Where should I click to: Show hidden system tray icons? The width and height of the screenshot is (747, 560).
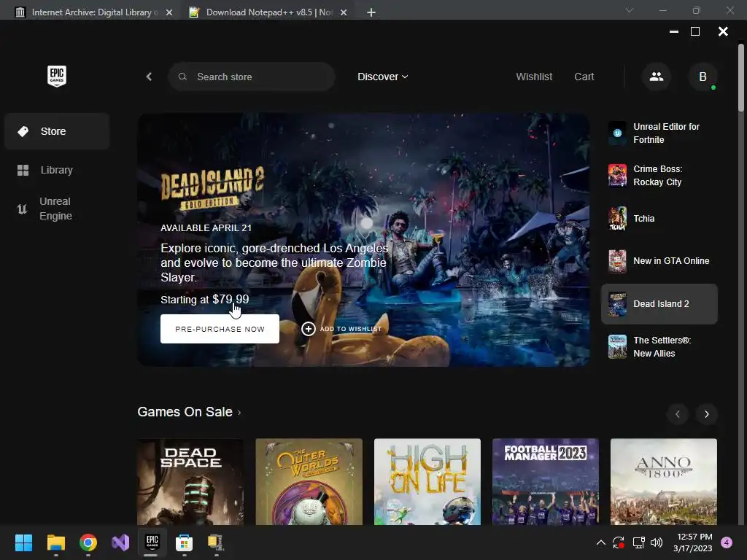601,542
